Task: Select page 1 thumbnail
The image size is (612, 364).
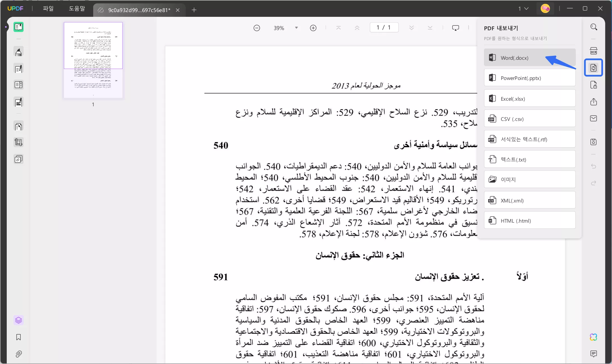Action: tap(93, 60)
